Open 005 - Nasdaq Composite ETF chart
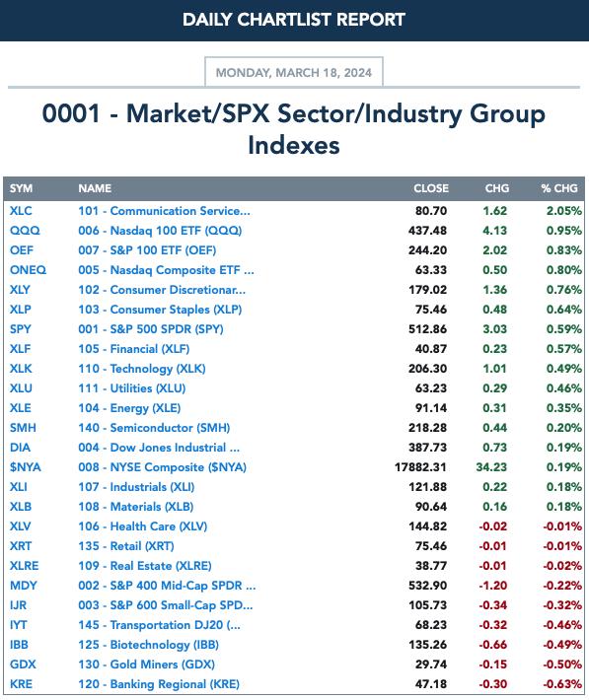The height and width of the screenshot is (700, 589). click(x=166, y=270)
